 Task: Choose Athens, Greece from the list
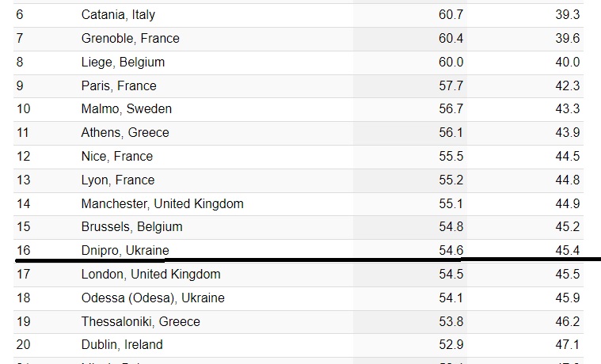click(124, 132)
